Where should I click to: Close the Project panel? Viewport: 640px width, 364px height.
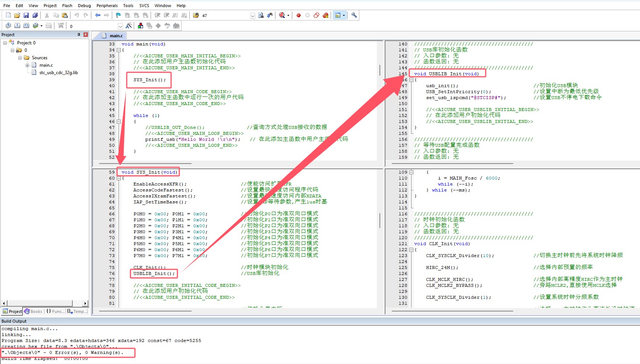(x=86, y=35)
